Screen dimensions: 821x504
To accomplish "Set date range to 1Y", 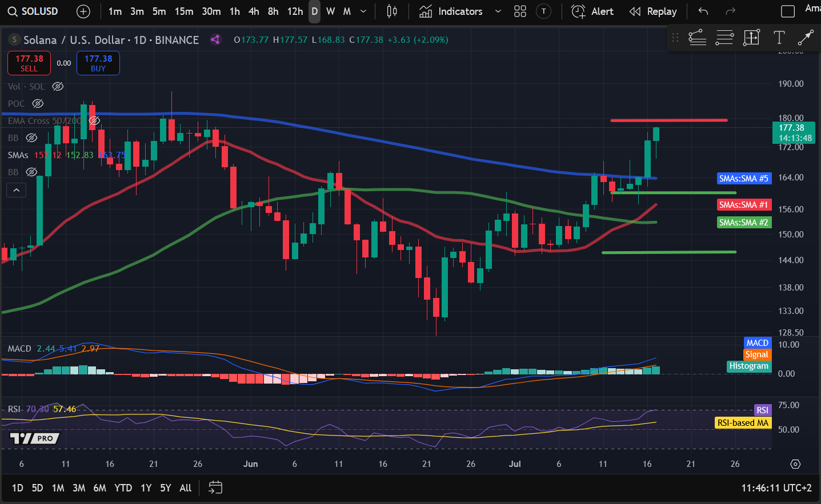I will (146, 487).
